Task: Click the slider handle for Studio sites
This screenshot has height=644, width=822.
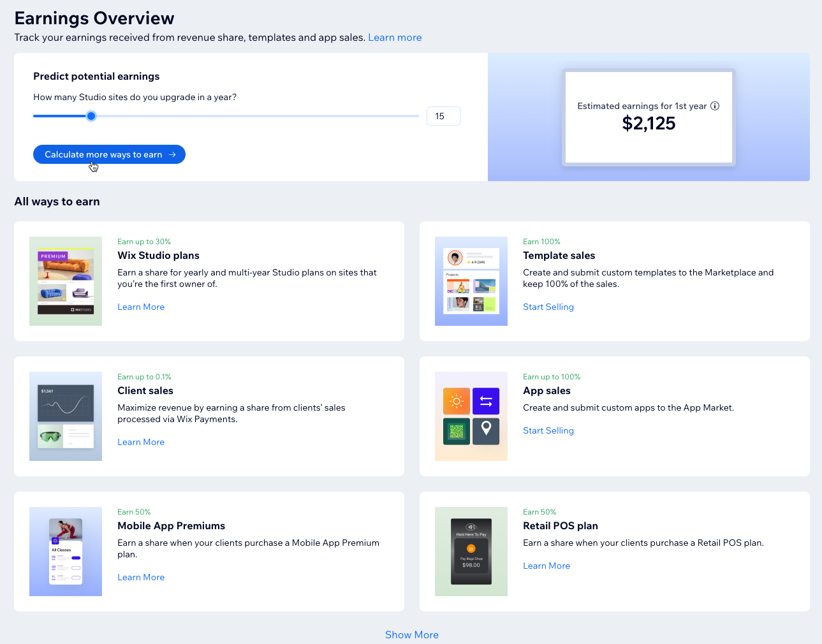Action: [x=91, y=116]
